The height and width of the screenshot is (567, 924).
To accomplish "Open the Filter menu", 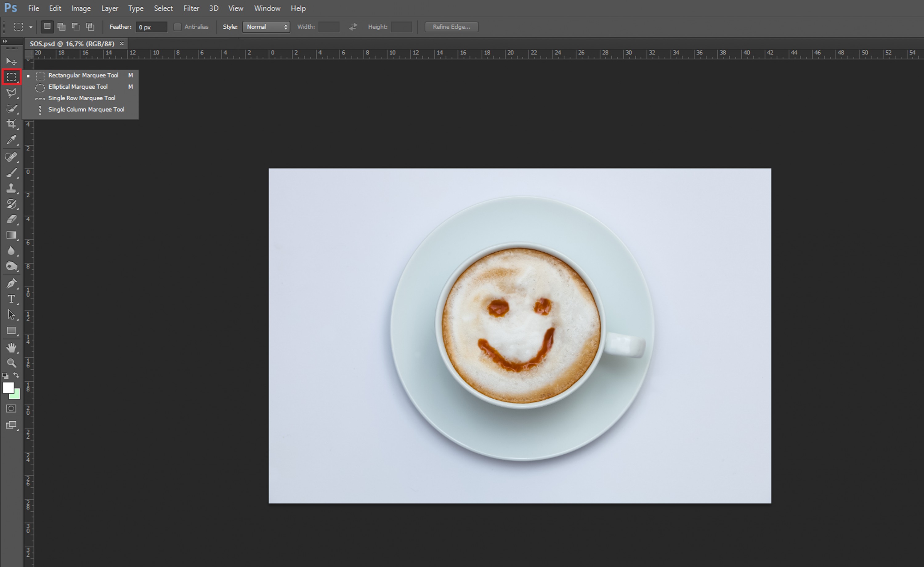I will pyautogui.click(x=191, y=8).
